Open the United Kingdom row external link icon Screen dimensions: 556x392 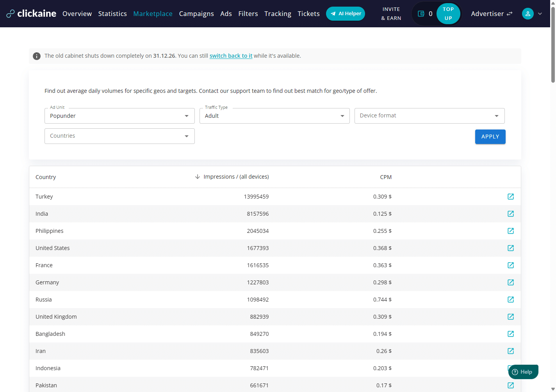(510, 317)
